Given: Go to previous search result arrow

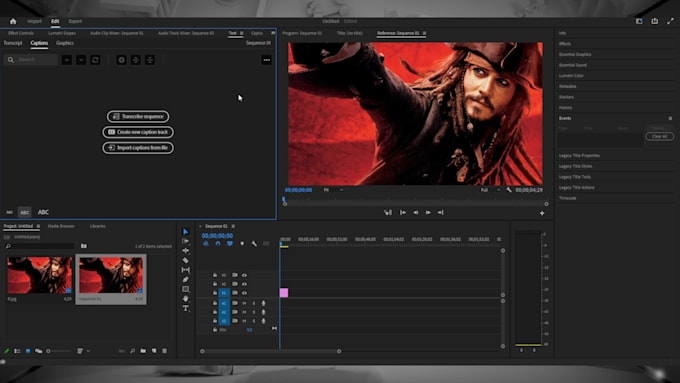Looking at the screenshot, I should (x=67, y=60).
